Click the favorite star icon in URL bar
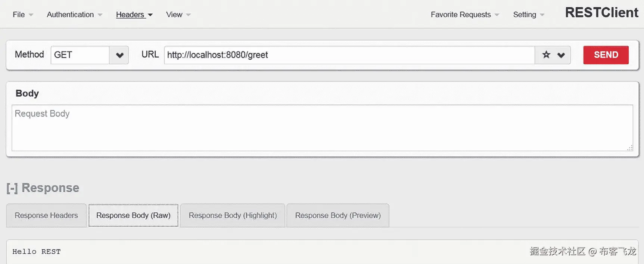Image resolution: width=644 pixels, height=264 pixels. pos(546,55)
